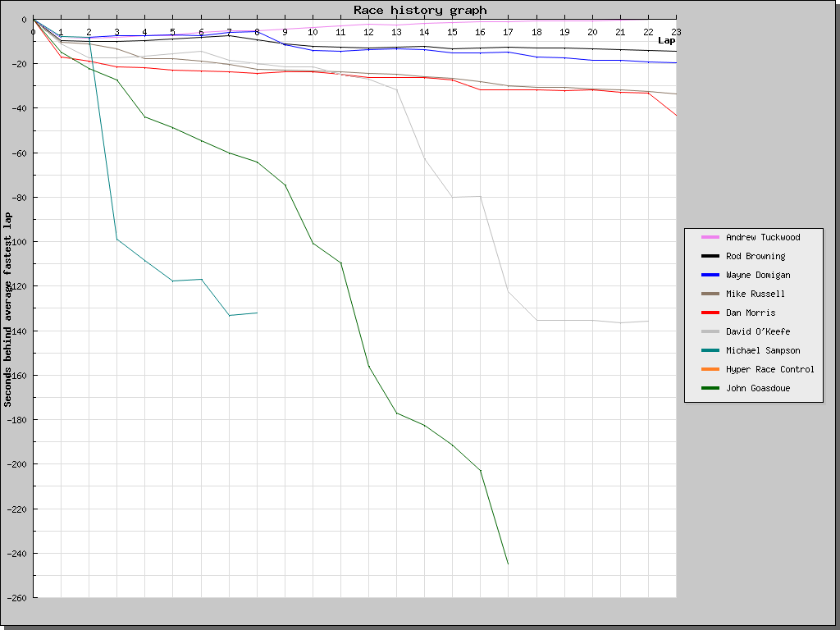Click the -40 y-axis value
840x630 pixels.
19,108
